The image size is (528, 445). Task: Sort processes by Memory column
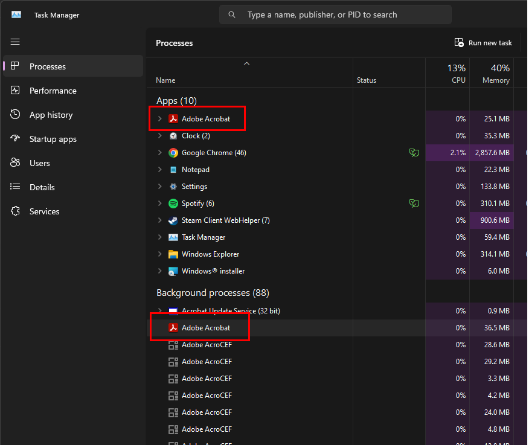pyautogui.click(x=492, y=74)
